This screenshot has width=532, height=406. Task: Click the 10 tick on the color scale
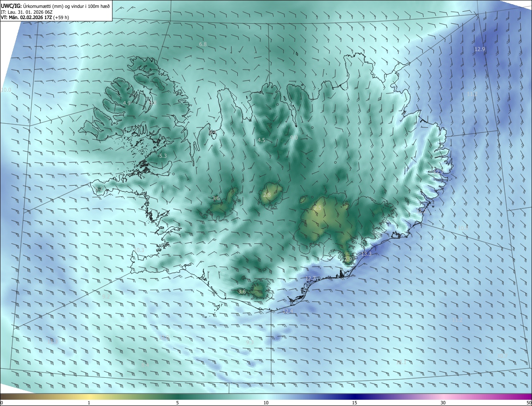click(x=266, y=403)
